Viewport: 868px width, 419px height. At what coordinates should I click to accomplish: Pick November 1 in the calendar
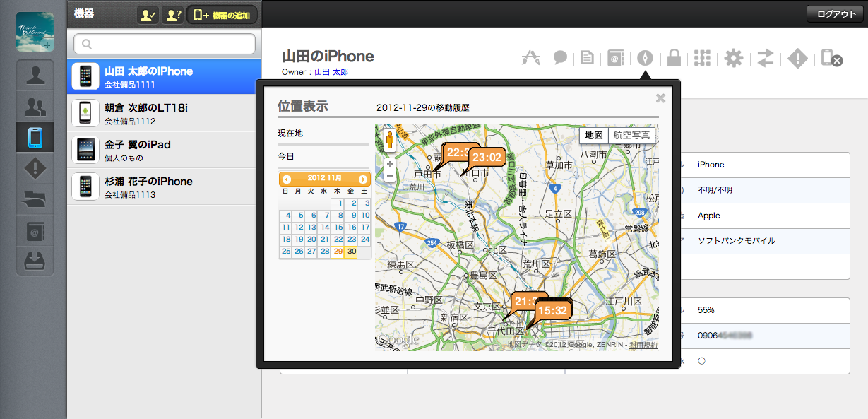point(338,203)
